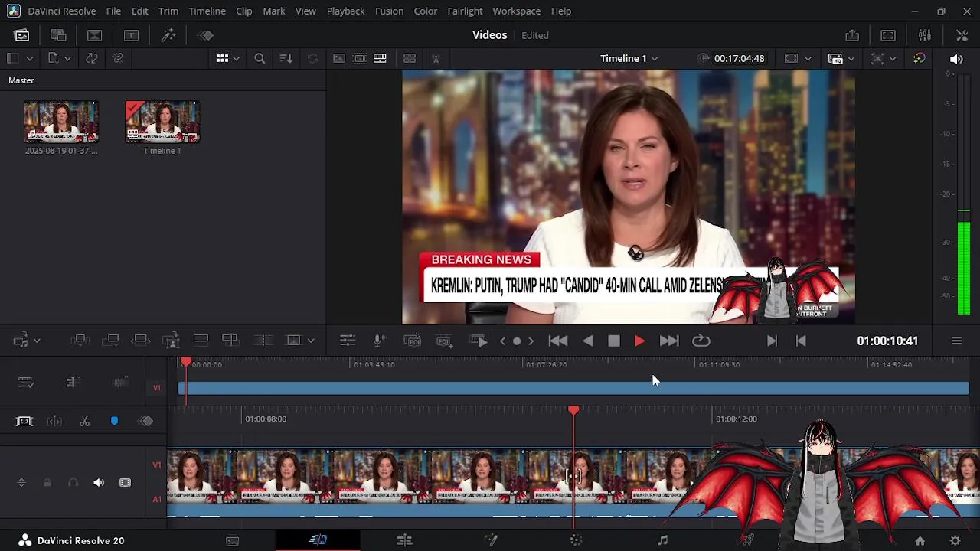Open the Fusion menu

(x=389, y=11)
